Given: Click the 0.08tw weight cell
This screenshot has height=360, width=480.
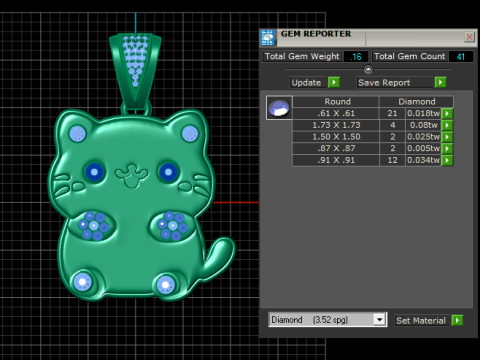Looking at the screenshot, I should pos(423,125).
